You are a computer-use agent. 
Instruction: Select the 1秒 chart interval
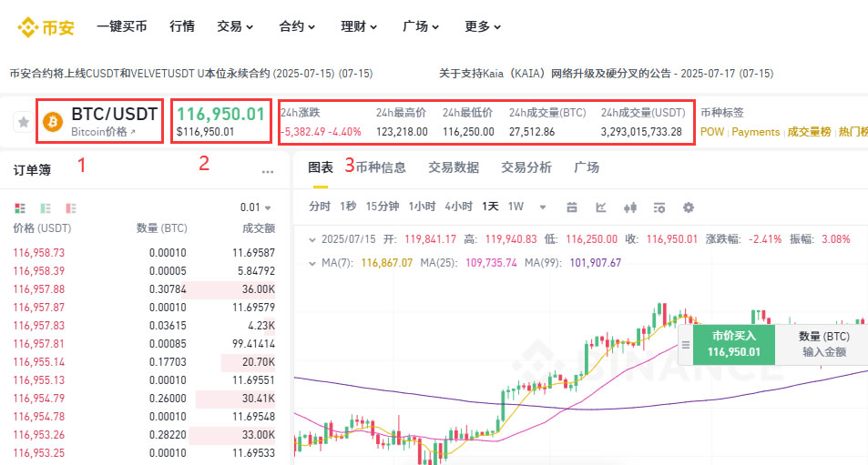(x=348, y=207)
